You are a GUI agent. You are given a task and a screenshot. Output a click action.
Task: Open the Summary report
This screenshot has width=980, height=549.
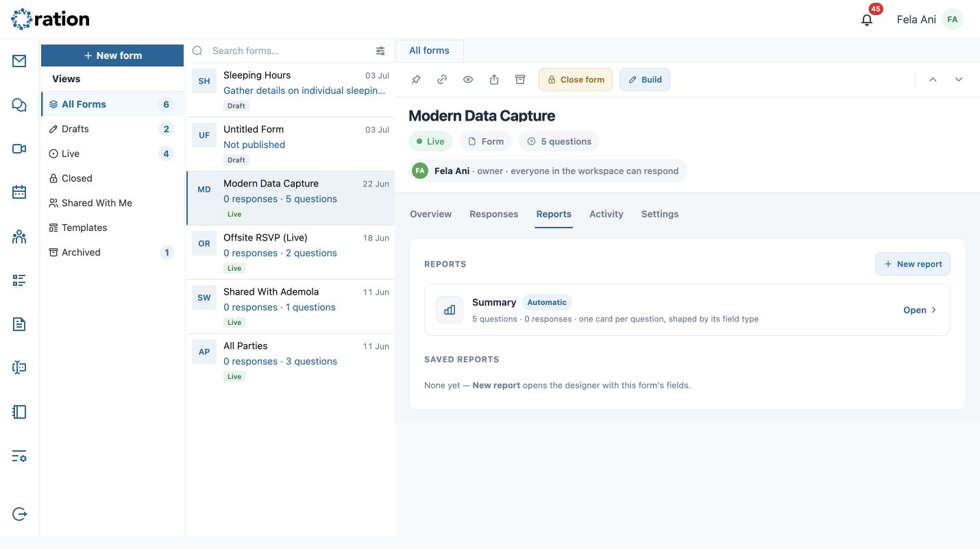tap(920, 310)
